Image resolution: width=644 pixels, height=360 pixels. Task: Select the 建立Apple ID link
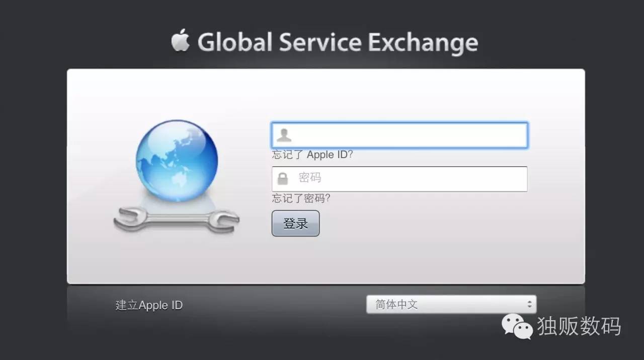point(148,305)
